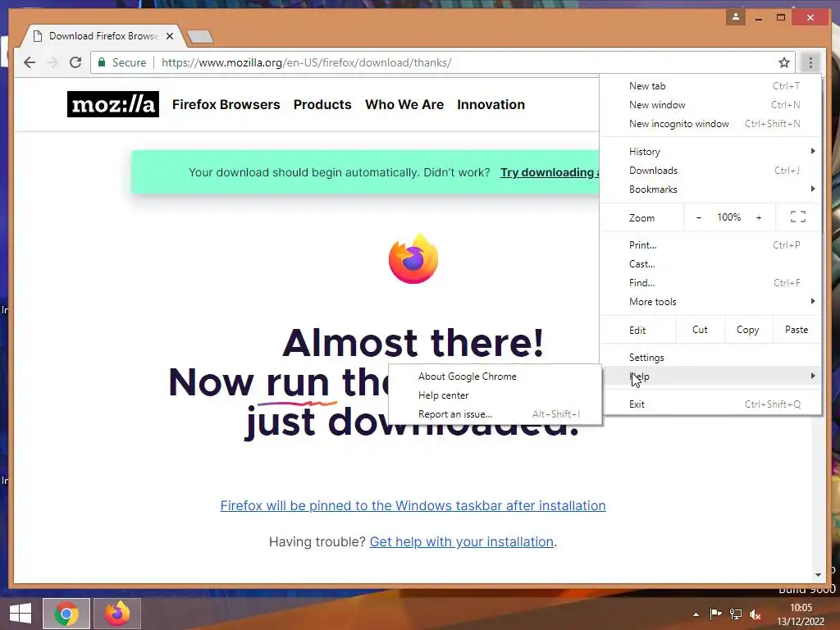Screen dimensions: 840x630
Task: Open a new tab with the tab-strip button
Action: pos(200,36)
